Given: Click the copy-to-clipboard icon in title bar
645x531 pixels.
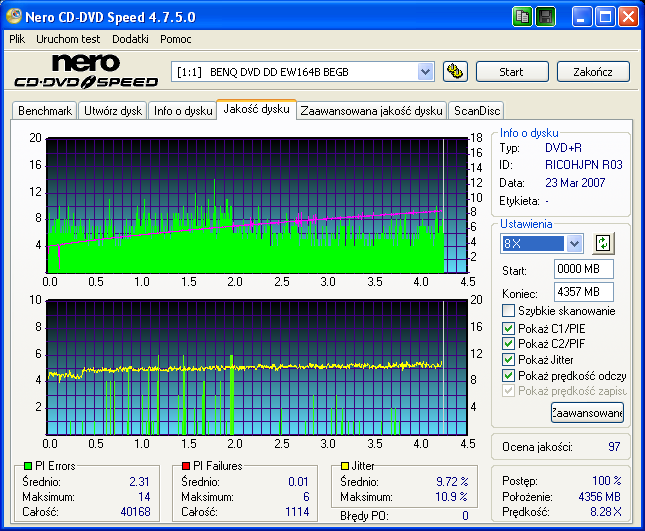Looking at the screenshot, I should (522, 17).
